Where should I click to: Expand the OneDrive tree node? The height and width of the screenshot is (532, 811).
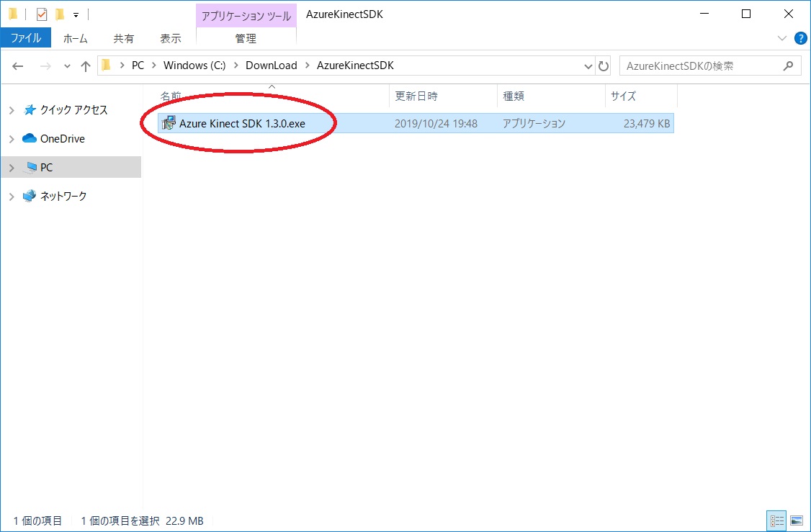click(12, 139)
